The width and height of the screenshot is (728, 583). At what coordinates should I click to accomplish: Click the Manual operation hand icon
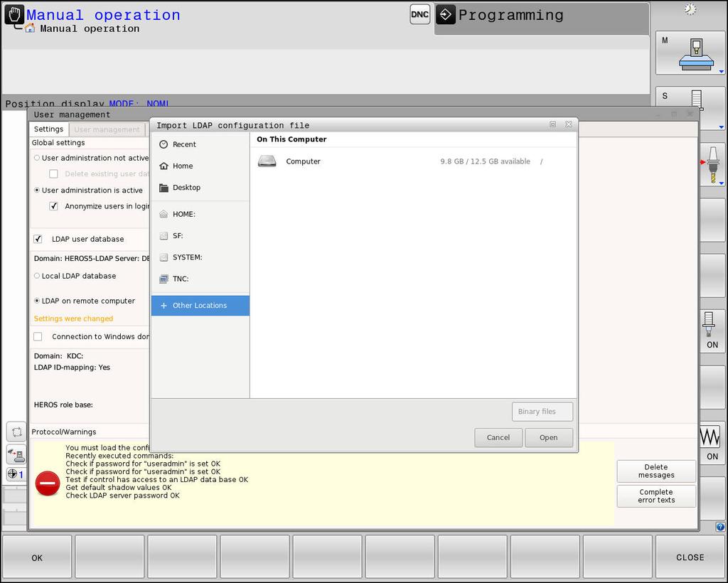pos(14,15)
